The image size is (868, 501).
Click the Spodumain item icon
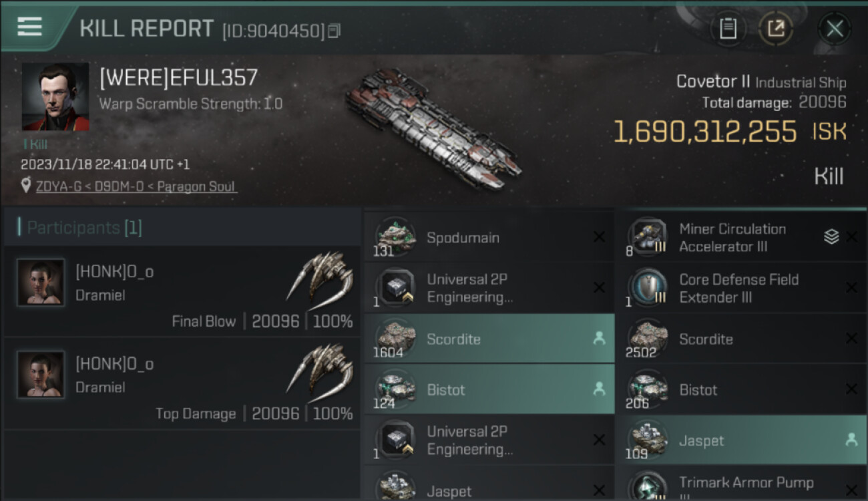pyautogui.click(x=396, y=237)
